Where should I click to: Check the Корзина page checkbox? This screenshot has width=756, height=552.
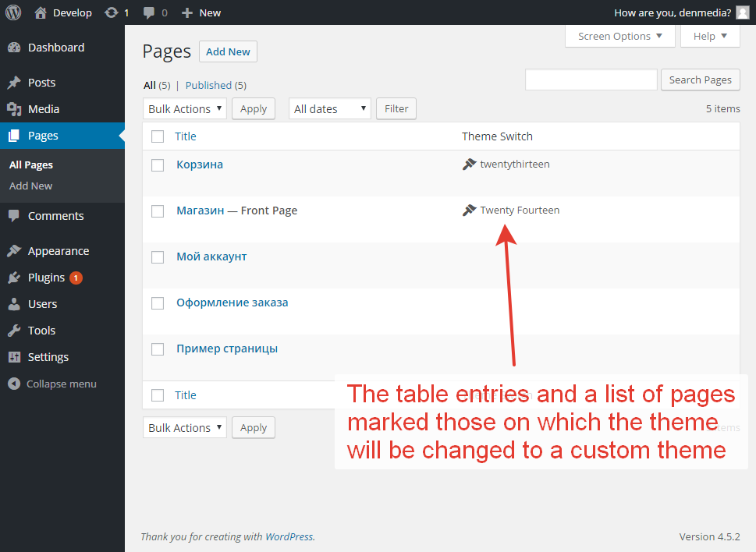[158, 165]
